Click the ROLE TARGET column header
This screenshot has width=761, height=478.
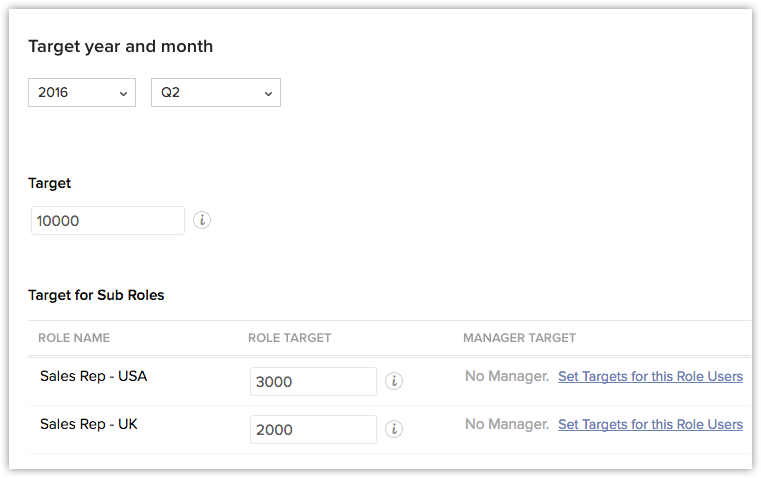click(289, 338)
